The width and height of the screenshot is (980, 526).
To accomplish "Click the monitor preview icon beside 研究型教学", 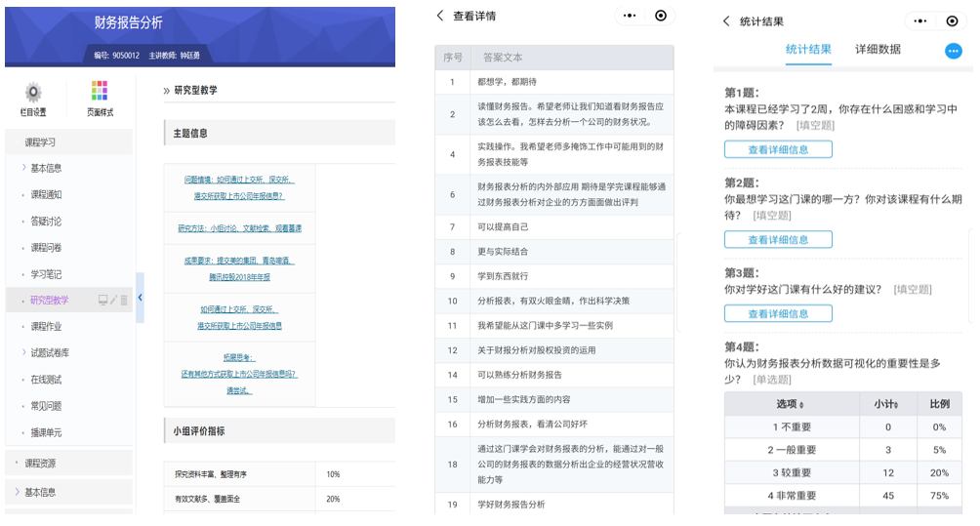I will pos(102,301).
